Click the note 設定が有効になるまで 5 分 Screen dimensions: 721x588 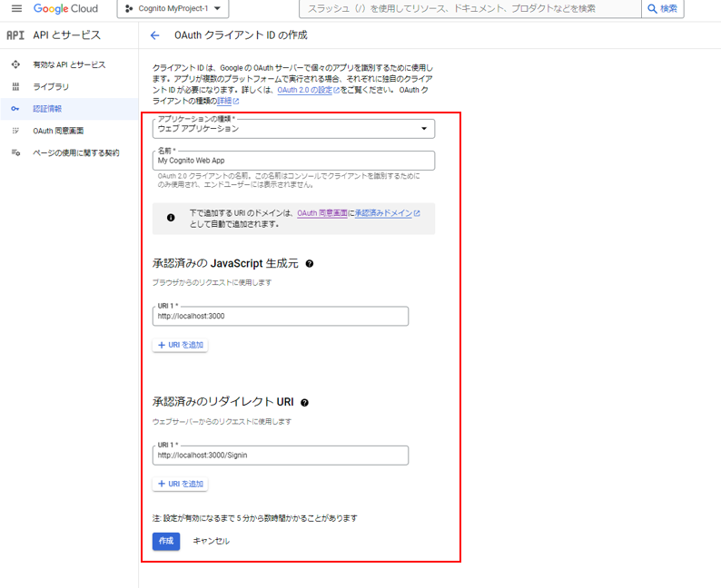[x=255, y=518]
